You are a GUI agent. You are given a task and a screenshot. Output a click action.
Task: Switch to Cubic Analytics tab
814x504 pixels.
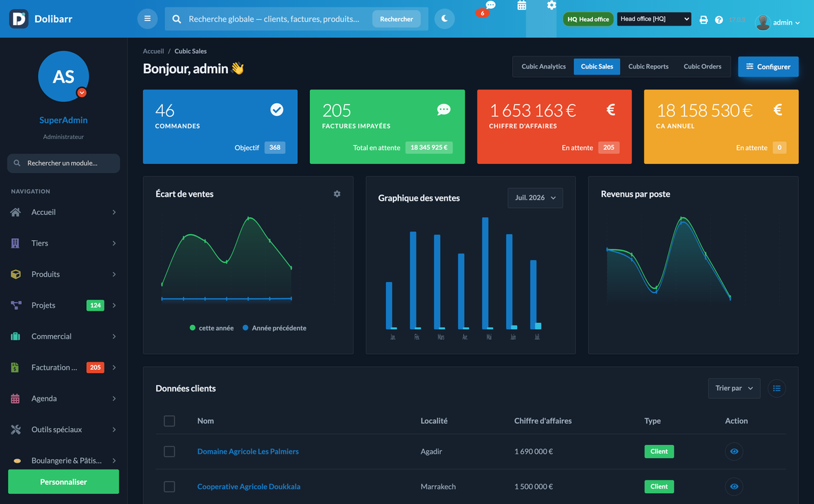click(x=543, y=66)
